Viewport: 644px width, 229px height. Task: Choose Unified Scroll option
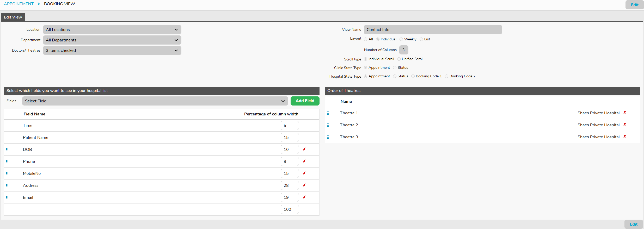click(x=399, y=59)
